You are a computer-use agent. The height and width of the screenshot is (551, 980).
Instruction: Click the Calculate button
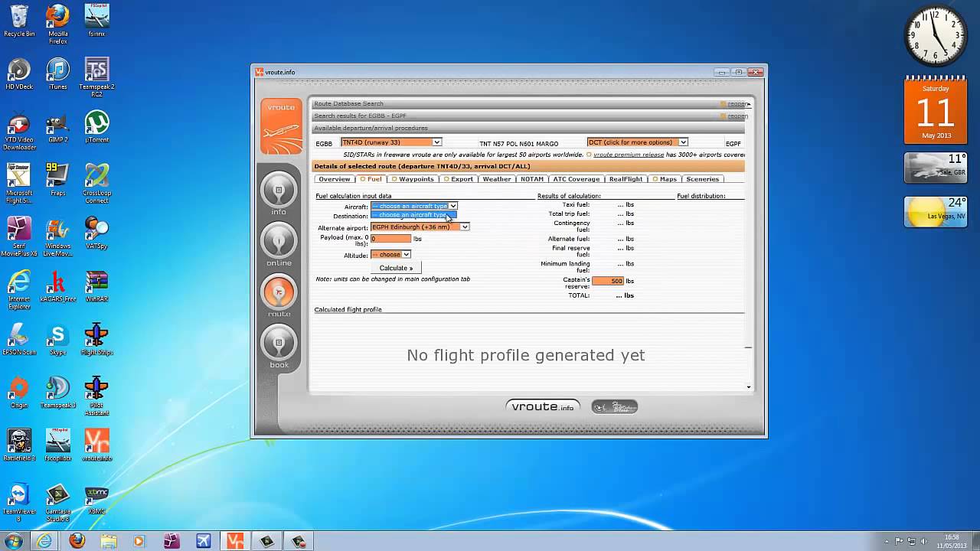[x=396, y=268]
